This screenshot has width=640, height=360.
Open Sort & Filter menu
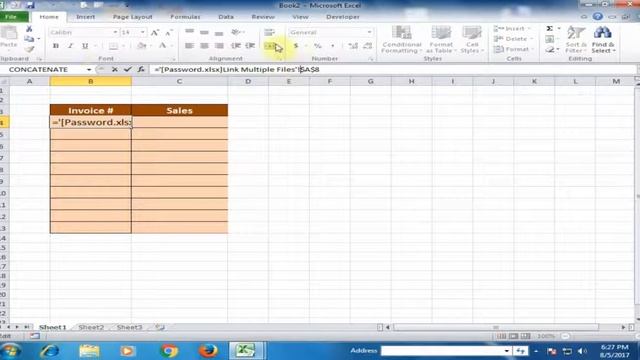576,40
